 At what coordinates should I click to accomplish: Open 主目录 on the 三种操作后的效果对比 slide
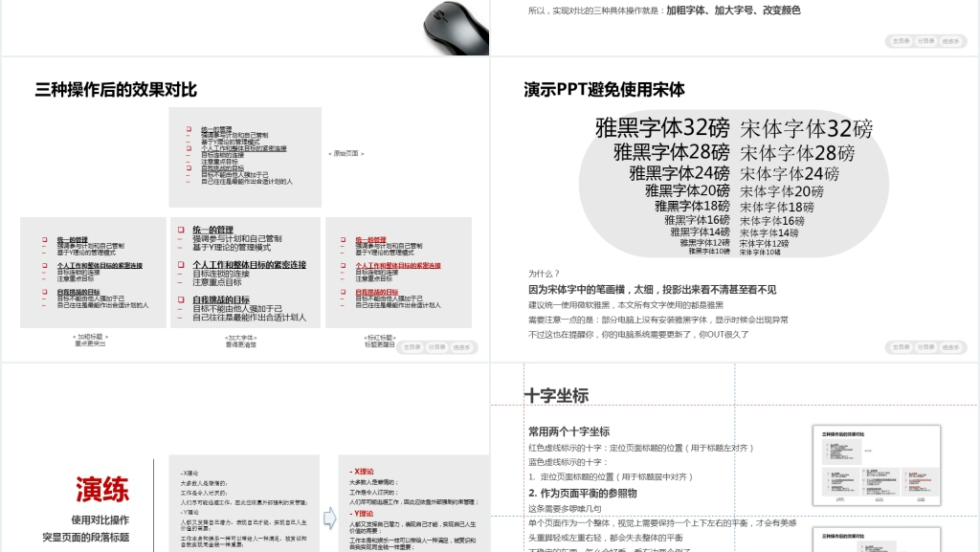pyautogui.click(x=412, y=346)
